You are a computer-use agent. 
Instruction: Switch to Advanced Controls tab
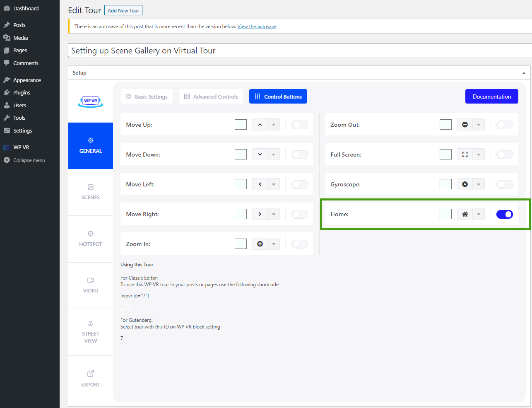point(211,97)
